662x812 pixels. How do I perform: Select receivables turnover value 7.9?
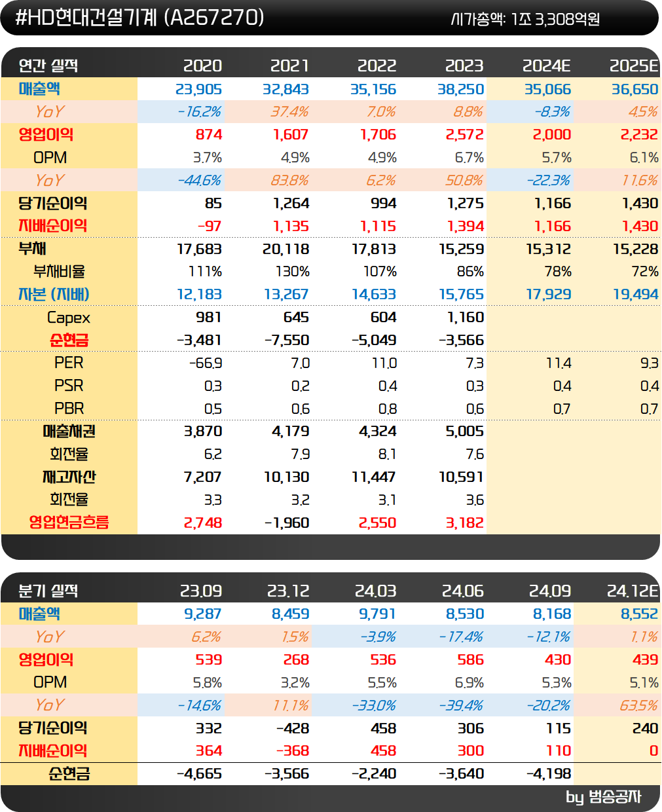coord(301,454)
